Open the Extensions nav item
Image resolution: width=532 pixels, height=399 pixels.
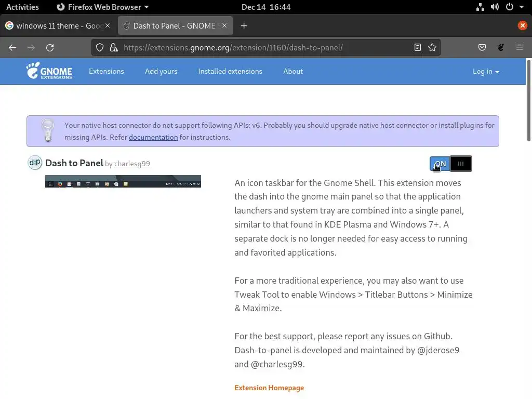point(107,71)
